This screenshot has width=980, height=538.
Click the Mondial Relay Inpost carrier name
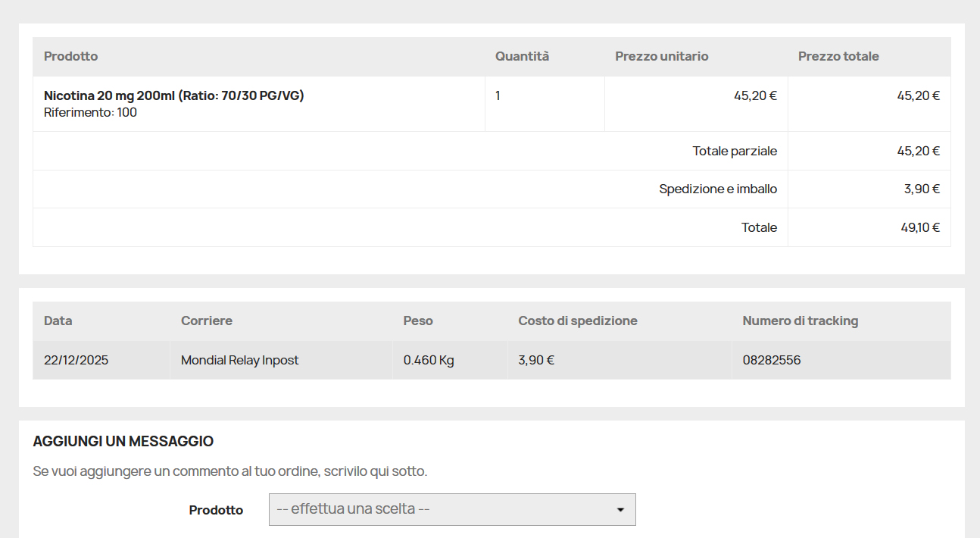[x=239, y=360]
